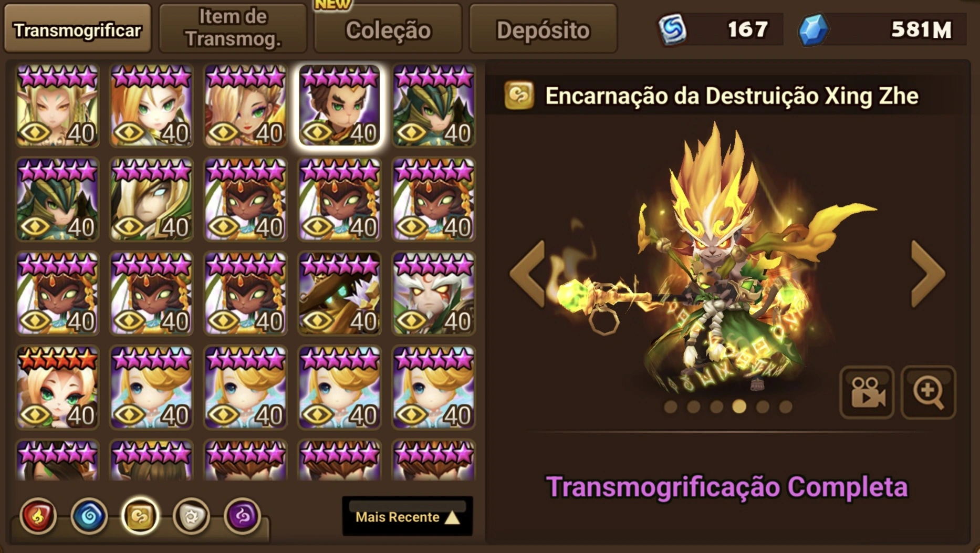The width and height of the screenshot is (980, 553).
Task: Open the magnifier zoom view button
Action: click(x=928, y=392)
